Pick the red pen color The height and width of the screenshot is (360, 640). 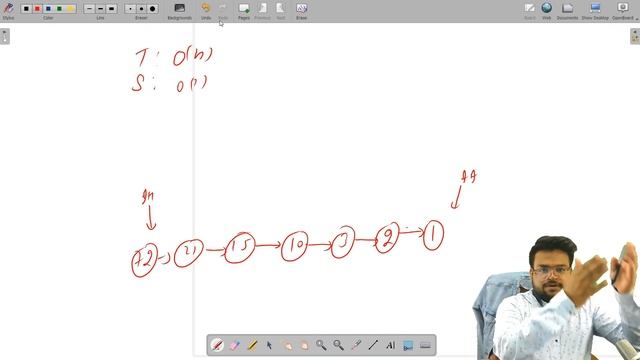pyautogui.click(x=37, y=9)
